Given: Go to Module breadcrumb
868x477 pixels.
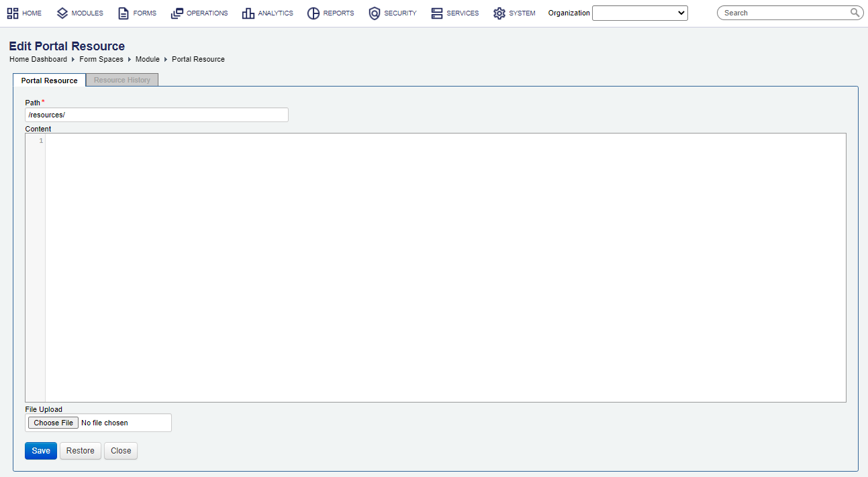Looking at the screenshot, I should tap(148, 59).
